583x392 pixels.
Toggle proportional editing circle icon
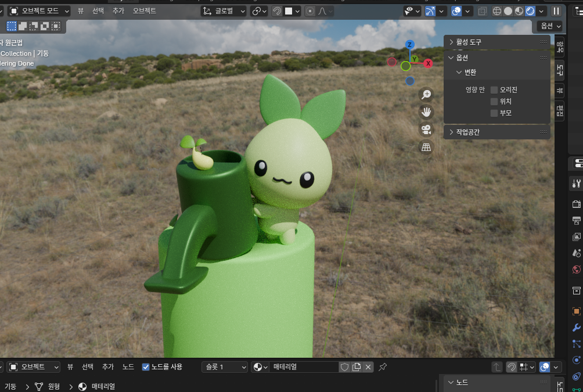click(310, 11)
